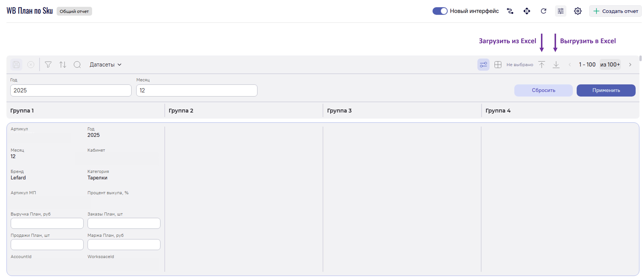Screen dimensions: 644x279
Task: Click the Выручка План, руб field
Action: point(47,223)
